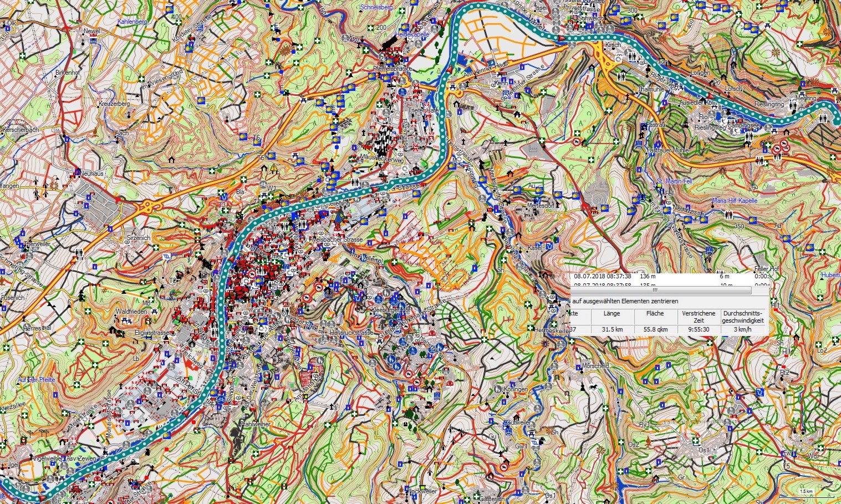Screen dimensions: 841x504
Task: Click the Gusterath village label
Action: [x=492, y=500]
